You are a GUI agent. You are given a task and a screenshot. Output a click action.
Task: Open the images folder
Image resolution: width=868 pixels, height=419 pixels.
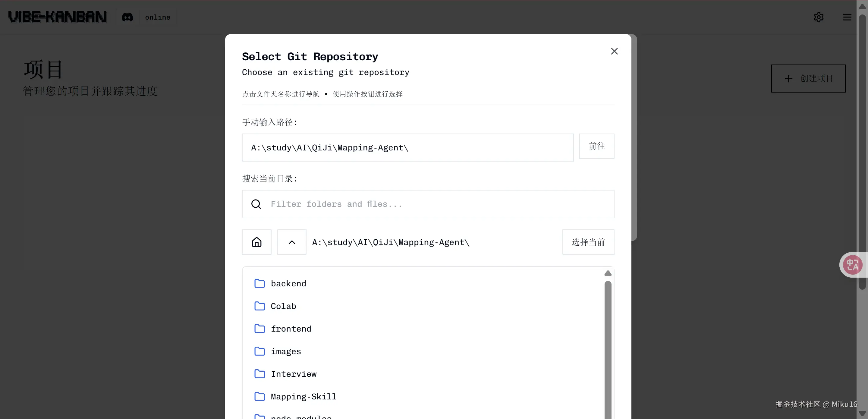286,351
